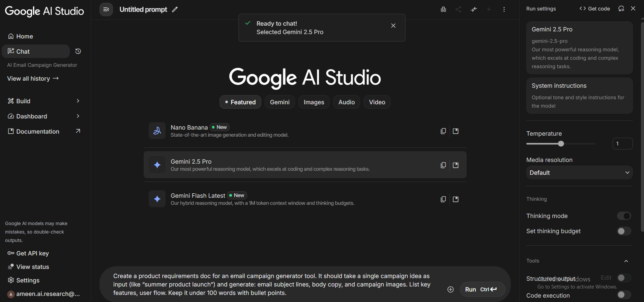
Task: Open the Media resolution Default dropdown
Action: 579,172
